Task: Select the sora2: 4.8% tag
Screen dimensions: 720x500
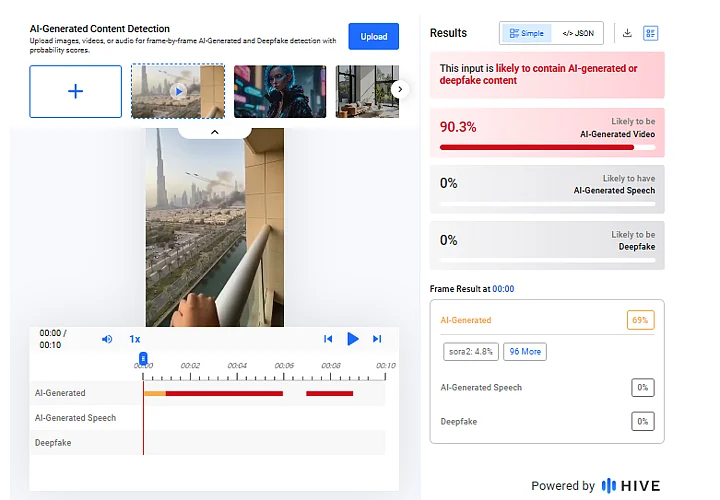Action: pos(470,351)
